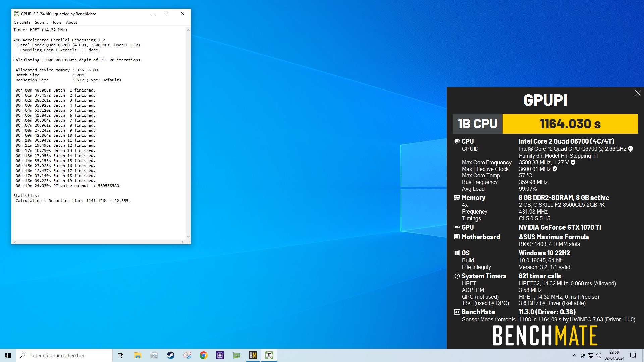This screenshot has height=362, width=644.
Task: Open the About menu in GPUPI
Action: 71,22
